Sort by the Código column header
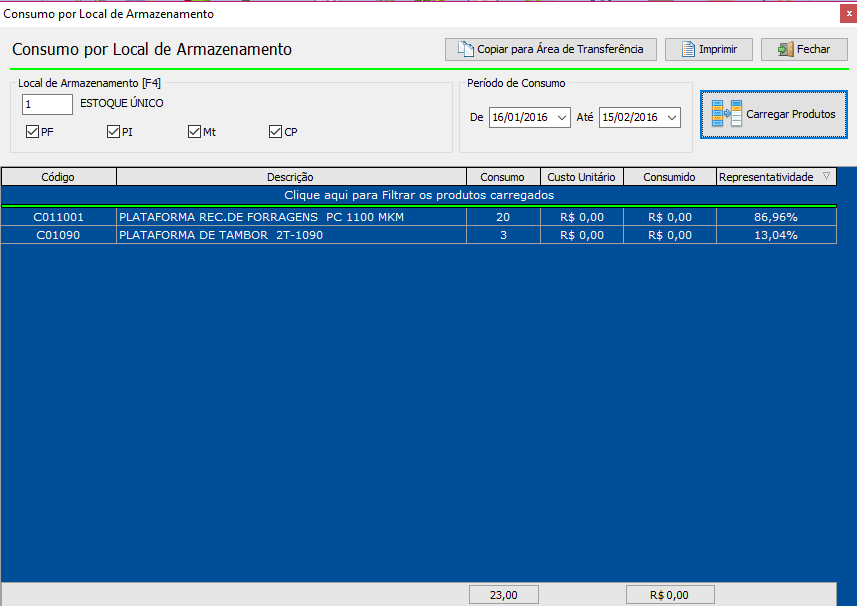The image size is (857, 606). 58,177
